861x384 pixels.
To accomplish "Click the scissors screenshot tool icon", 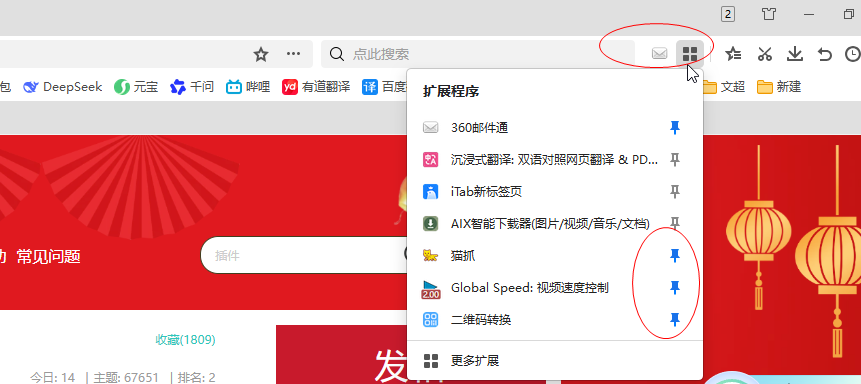I will coord(764,54).
